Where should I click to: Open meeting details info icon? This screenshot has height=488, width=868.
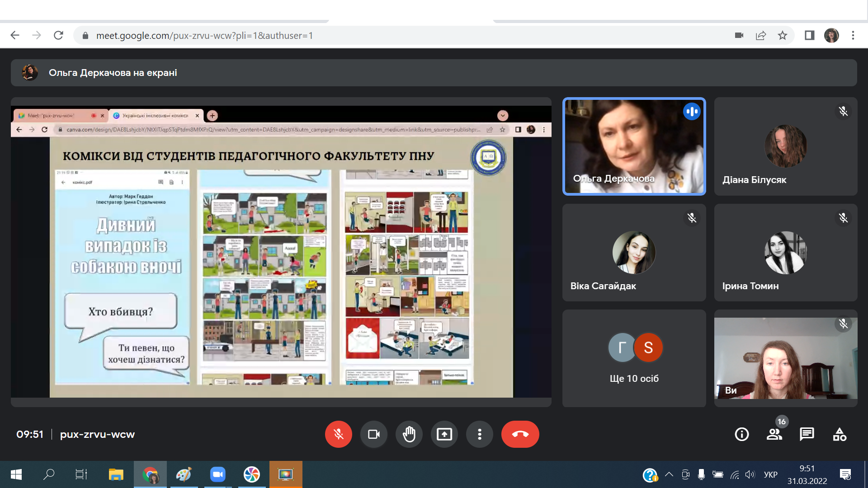[x=742, y=434]
